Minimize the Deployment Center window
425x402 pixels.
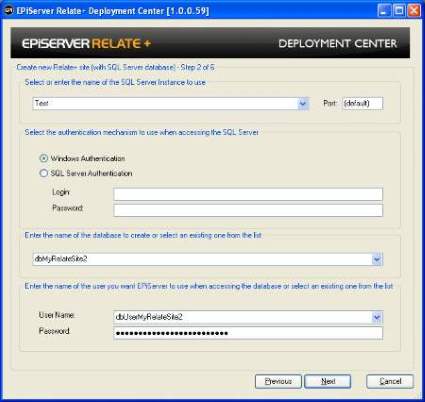click(x=384, y=11)
